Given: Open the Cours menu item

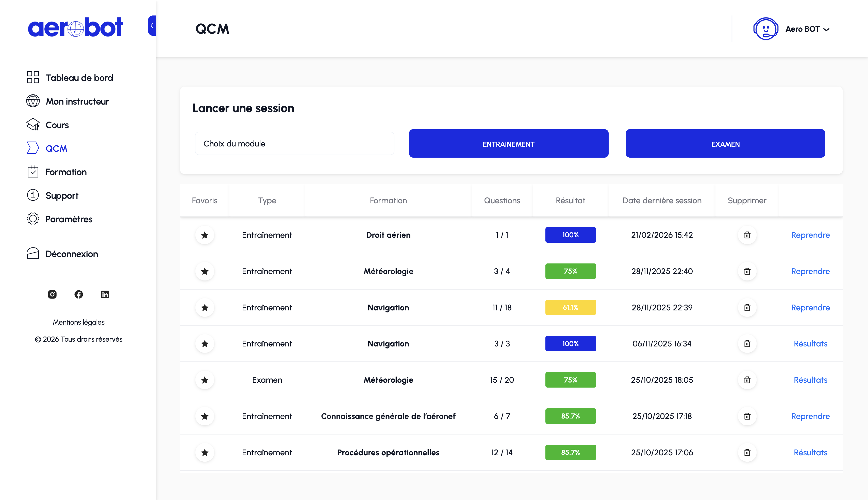Looking at the screenshot, I should [x=48, y=125].
